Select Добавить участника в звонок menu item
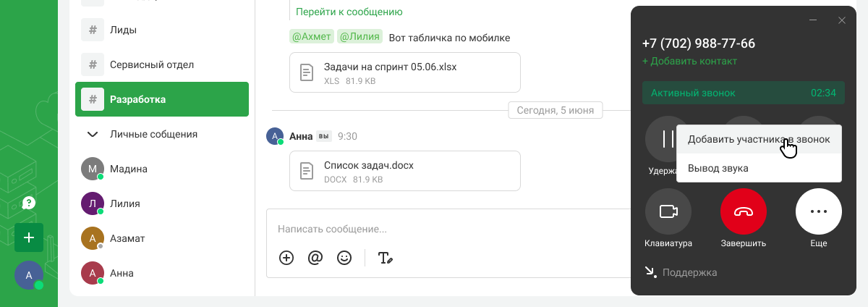This screenshot has height=307, width=868. (759, 139)
